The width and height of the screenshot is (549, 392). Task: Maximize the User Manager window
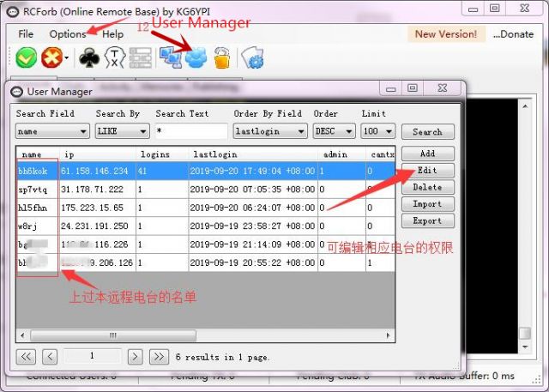(413, 87)
